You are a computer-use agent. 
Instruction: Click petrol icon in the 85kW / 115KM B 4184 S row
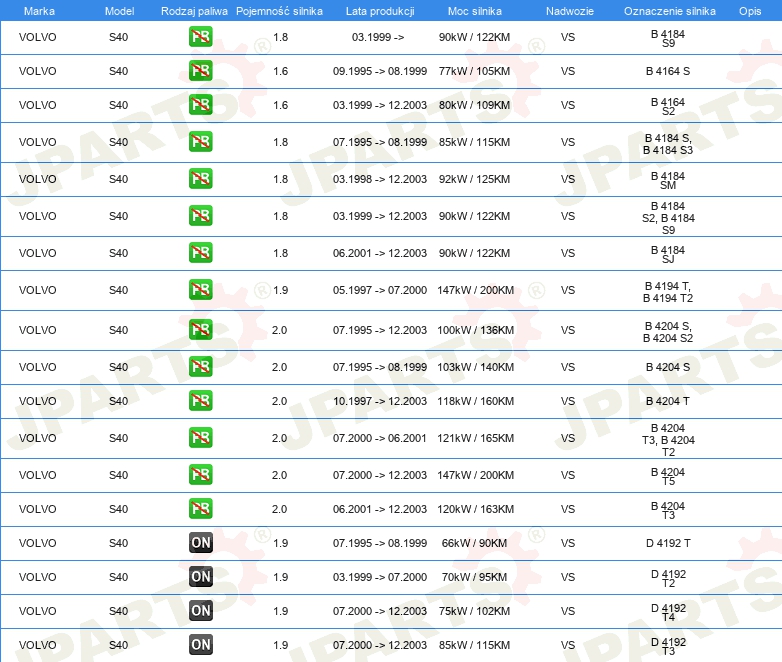pyautogui.click(x=200, y=142)
